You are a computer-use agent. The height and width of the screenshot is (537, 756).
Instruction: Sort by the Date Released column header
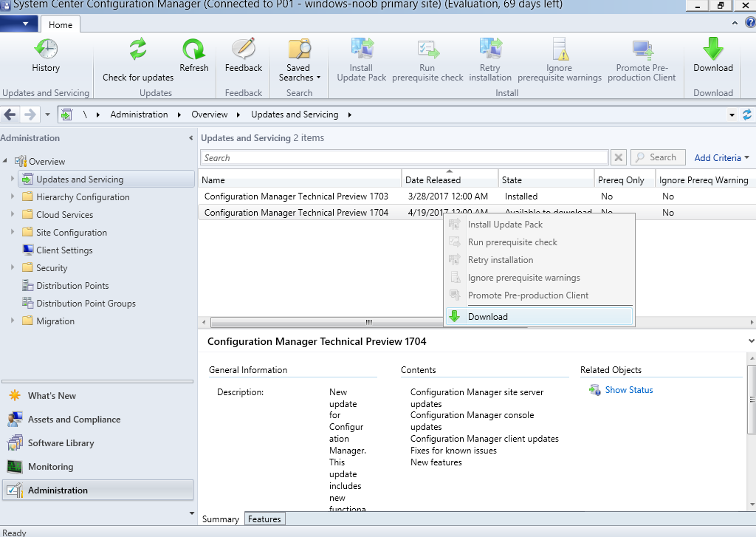(450, 180)
